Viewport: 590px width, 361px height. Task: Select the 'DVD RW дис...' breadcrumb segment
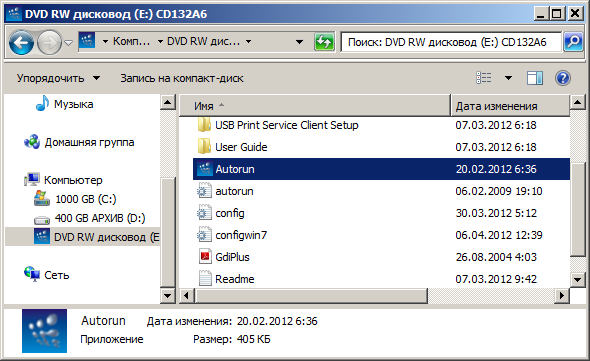(203, 41)
